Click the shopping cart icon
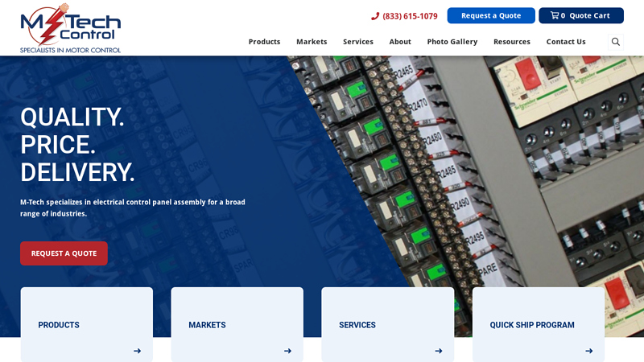 coord(555,15)
